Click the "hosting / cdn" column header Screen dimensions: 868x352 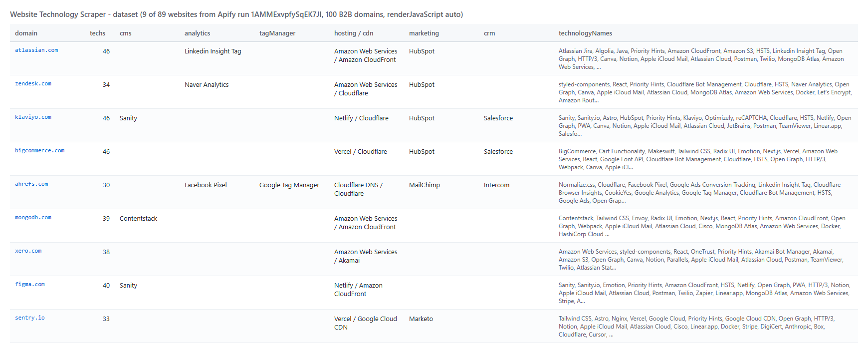tap(354, 33)
